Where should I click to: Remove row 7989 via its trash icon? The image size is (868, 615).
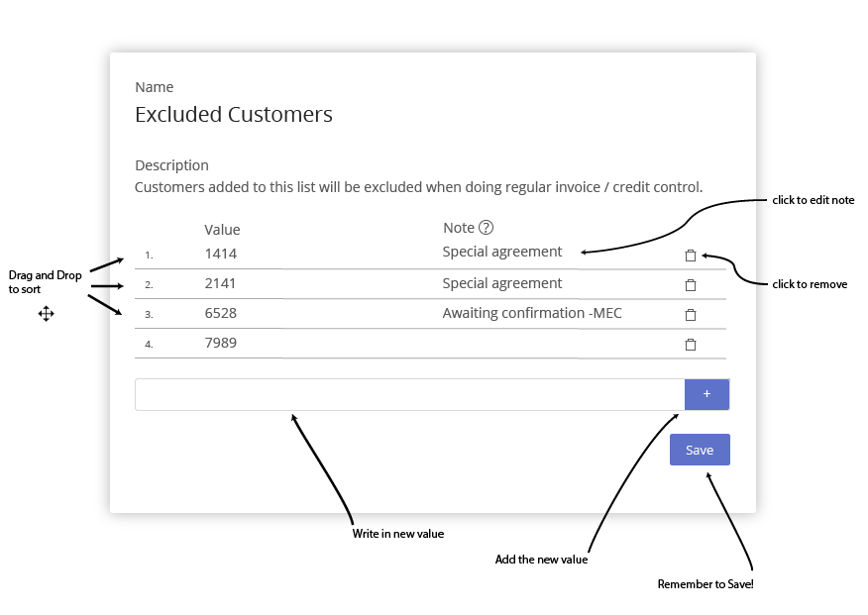click(x=691, y=345)
